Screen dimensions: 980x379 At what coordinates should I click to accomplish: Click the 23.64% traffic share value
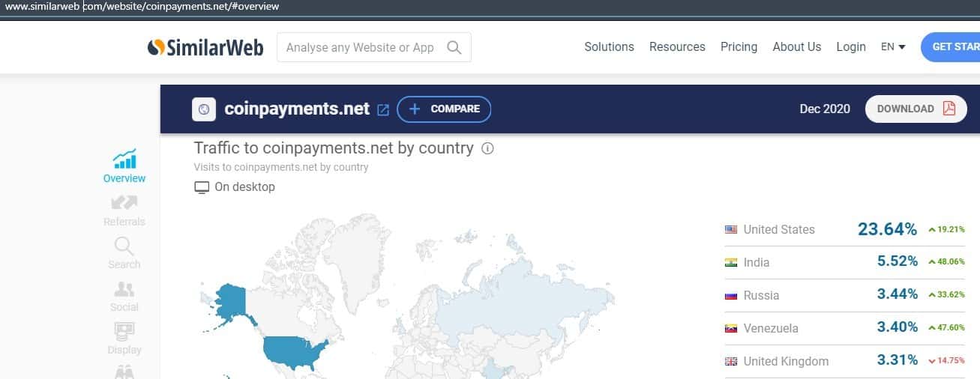point(887,229)
